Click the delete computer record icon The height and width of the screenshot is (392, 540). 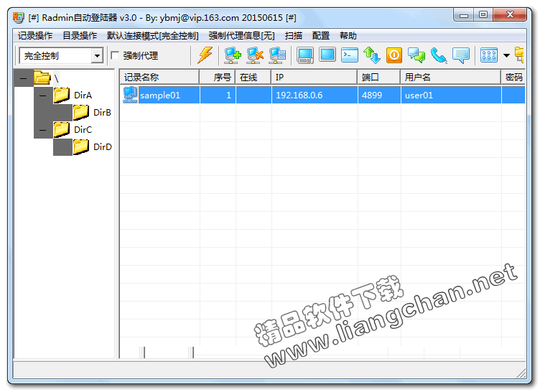255,55
